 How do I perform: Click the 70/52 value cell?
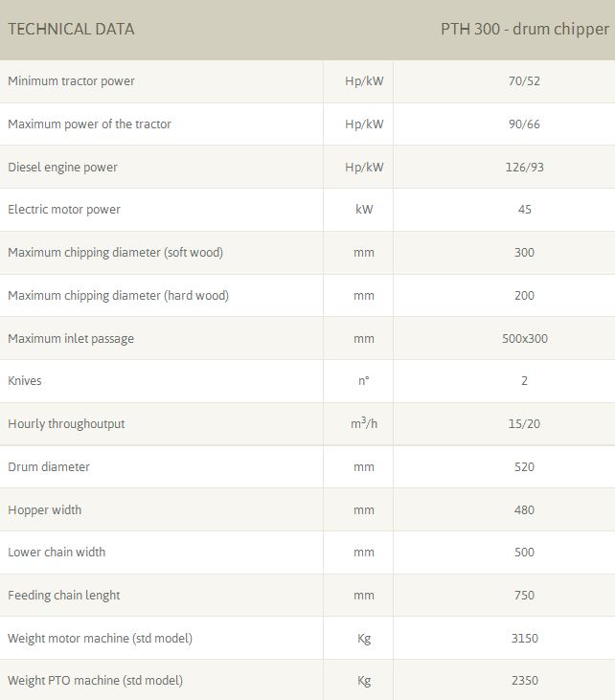524,81
